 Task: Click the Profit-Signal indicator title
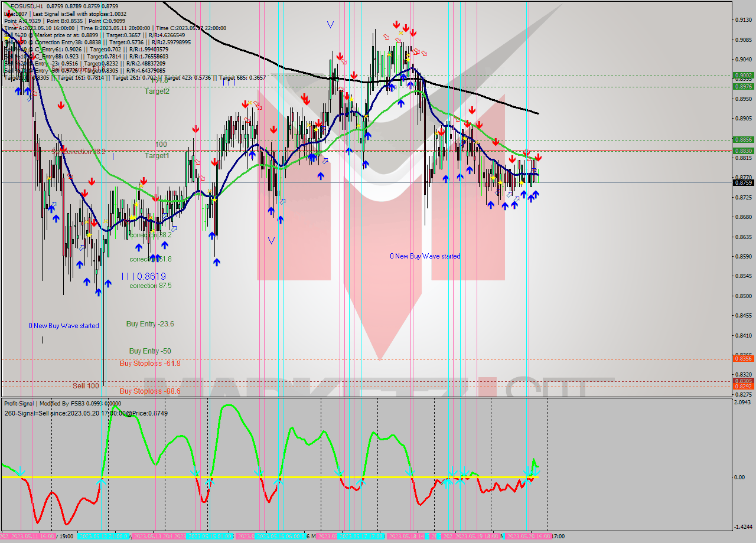(x=62, y=404)
